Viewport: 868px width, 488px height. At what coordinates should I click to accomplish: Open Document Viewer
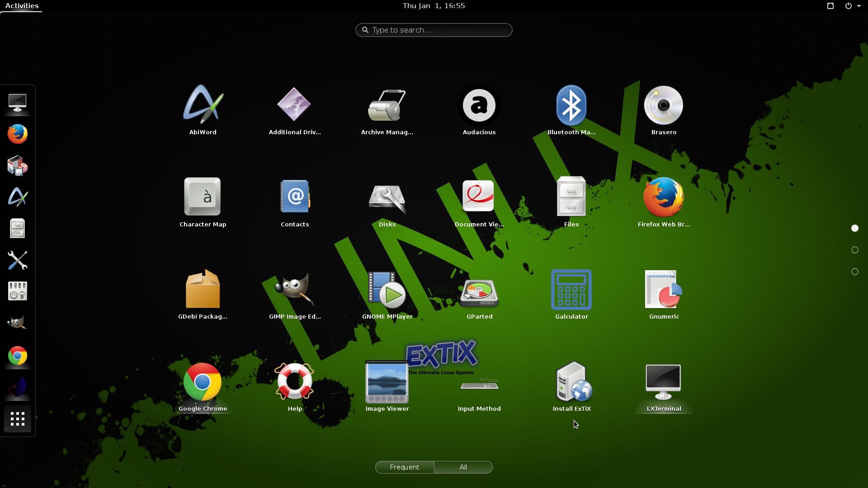pos(479,203)
